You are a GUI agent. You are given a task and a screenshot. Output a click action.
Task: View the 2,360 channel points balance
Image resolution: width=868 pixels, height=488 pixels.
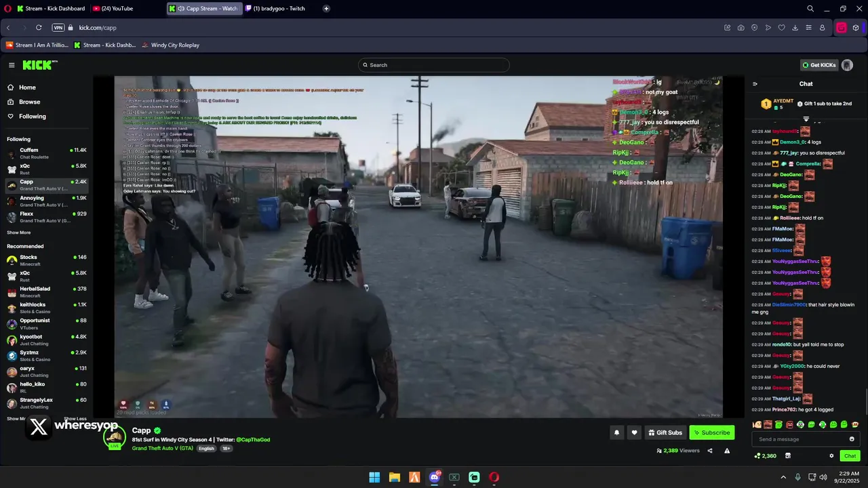(x=765, y=456)
